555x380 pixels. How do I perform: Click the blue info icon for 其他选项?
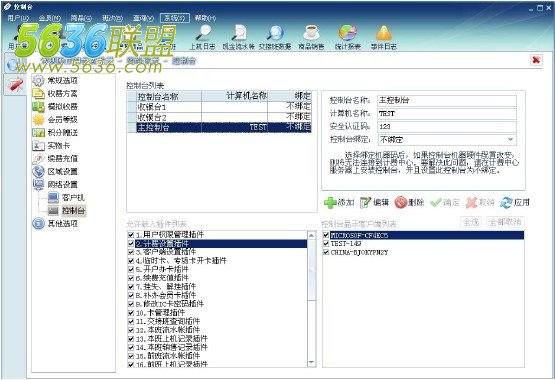point(38,224)
